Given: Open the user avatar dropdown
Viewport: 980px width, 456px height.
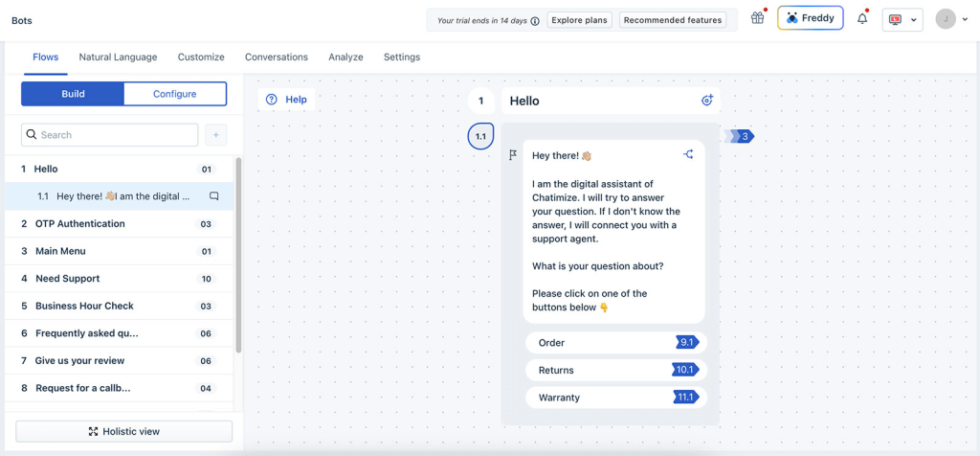Looking at the screenshot, I should pyautogui.click(x=951, y=19).
